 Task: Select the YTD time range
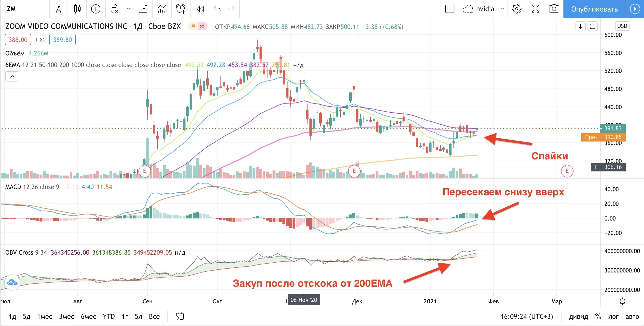click(109, 317)
